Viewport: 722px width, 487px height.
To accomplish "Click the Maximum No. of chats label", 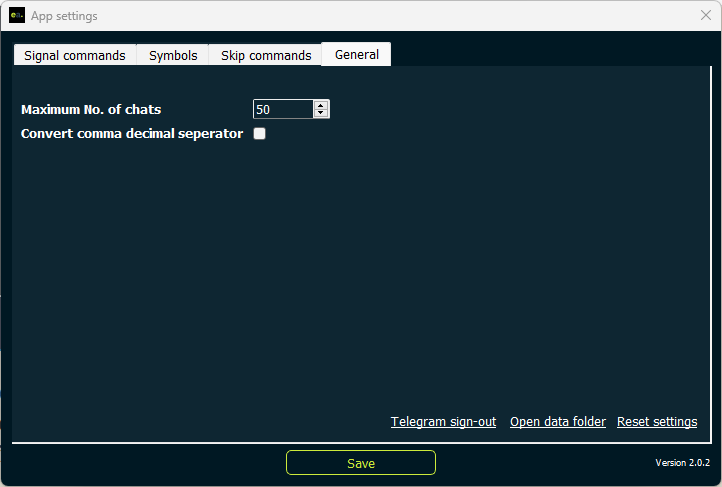I will pyautogui.click(x=91, y=109).
